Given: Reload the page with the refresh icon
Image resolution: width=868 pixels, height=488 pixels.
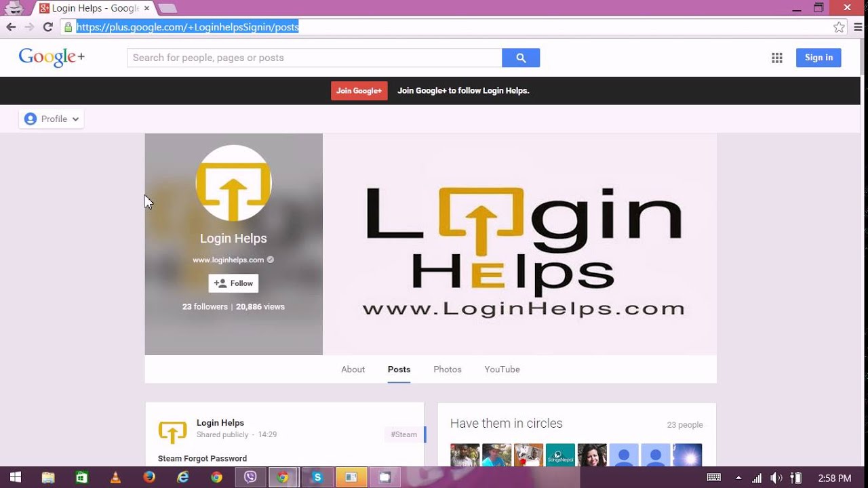Looking at the screenshot, I should click(47, 27).
